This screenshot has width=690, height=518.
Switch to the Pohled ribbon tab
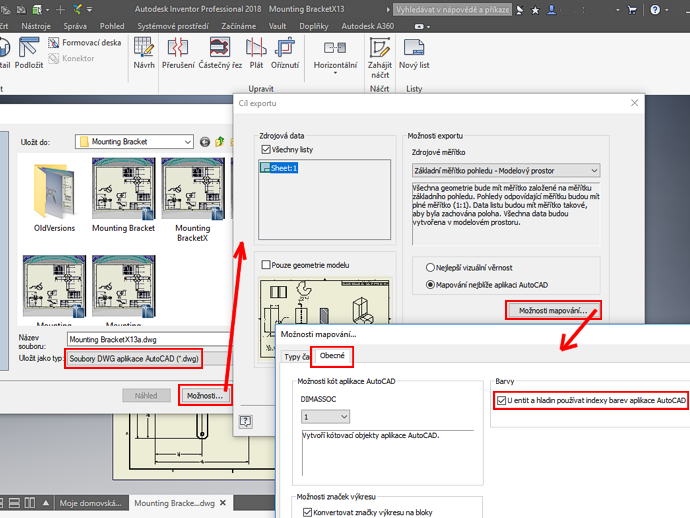(112, 26)
